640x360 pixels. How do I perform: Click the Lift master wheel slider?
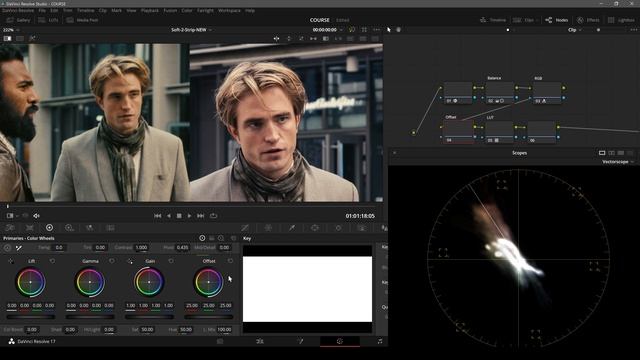[31, 317]
